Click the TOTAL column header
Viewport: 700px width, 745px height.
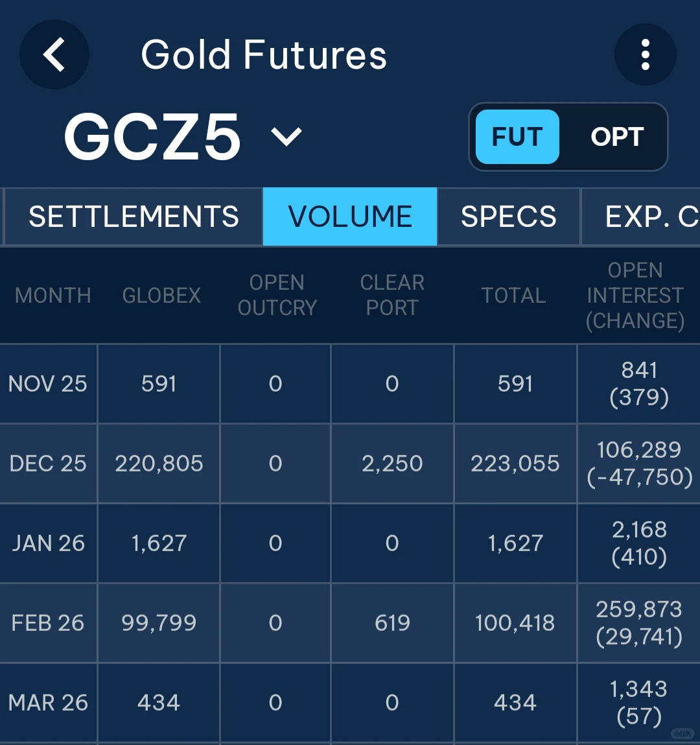point(513,296)
